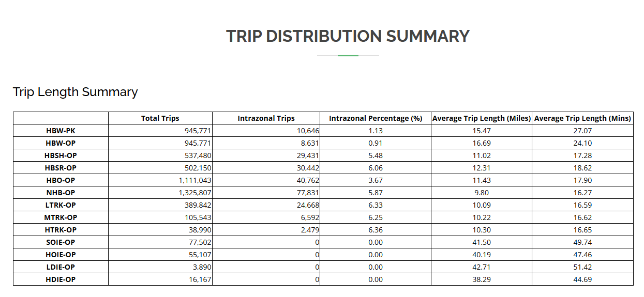The width and height of the screenshot is (644, 297).
Task: Select the HBW-PK row label
Action: [x=61, y=131]
